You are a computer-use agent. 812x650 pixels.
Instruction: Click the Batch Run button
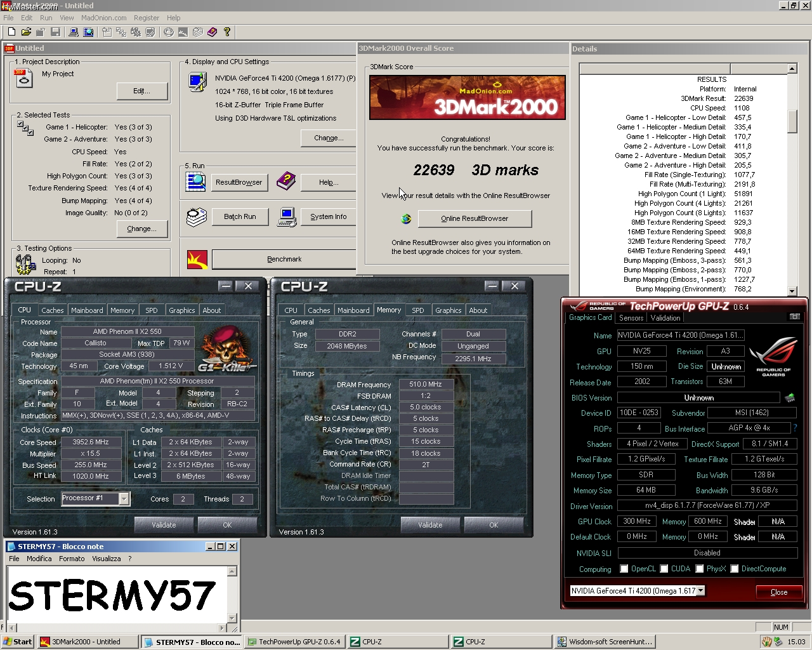(240, 216)
